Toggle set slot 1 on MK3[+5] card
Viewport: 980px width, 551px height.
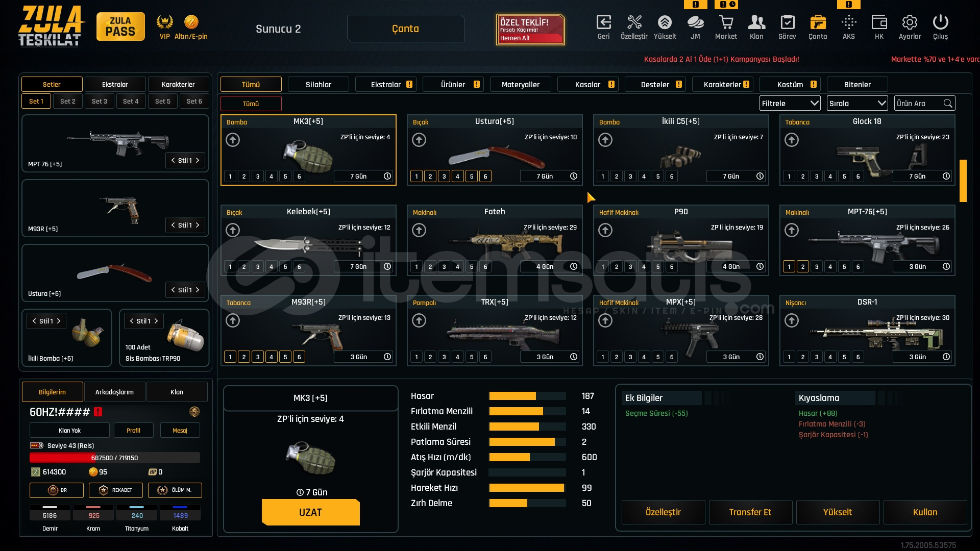(230, 177)
